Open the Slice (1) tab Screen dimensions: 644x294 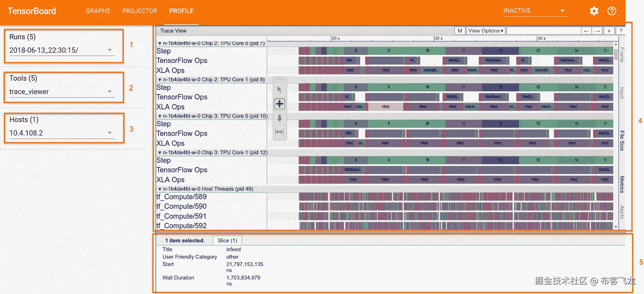(x=227, y=241)
